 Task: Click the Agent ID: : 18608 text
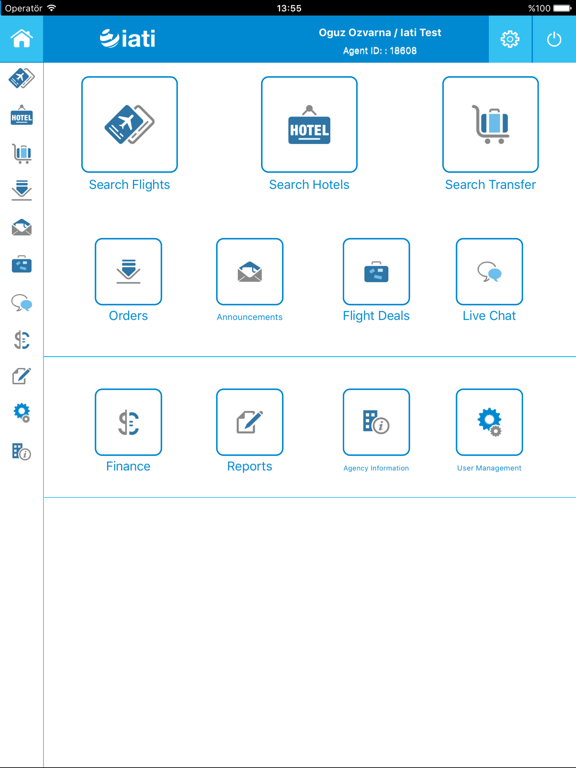click(380, 50)
